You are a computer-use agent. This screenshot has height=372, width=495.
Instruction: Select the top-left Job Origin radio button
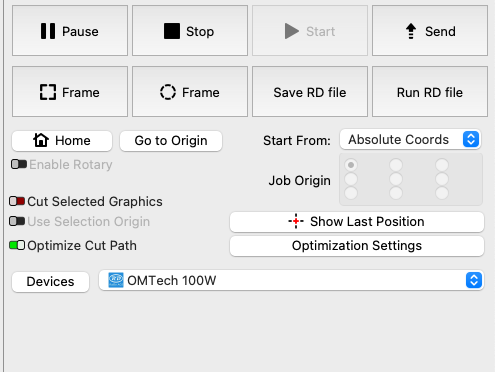pos(351,165)
